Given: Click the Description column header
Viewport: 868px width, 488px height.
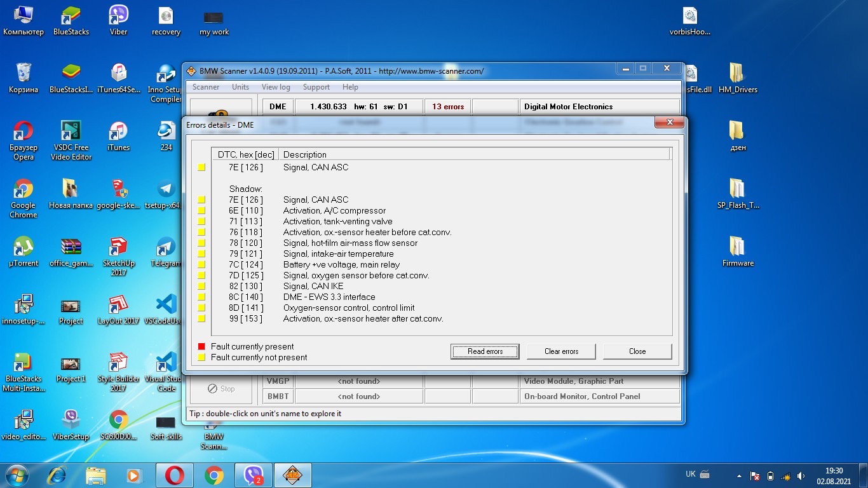Looking at the screenshot, I should tap(305, 154).
